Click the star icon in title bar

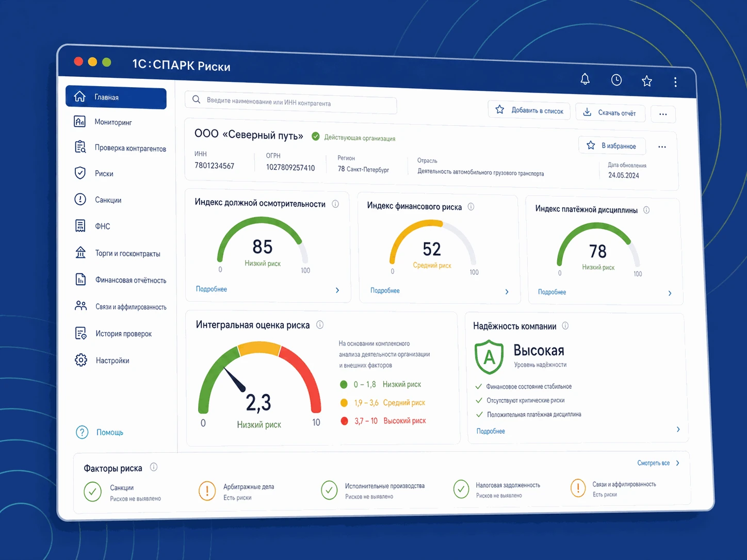(647, 81)
